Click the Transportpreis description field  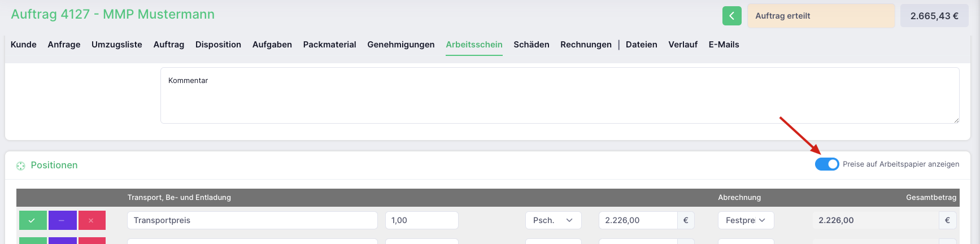252,220
